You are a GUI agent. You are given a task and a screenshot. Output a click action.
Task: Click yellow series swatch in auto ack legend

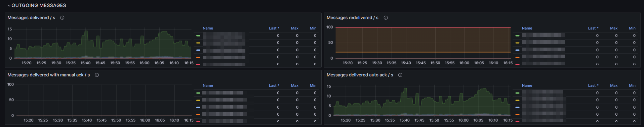coord(517,100)
